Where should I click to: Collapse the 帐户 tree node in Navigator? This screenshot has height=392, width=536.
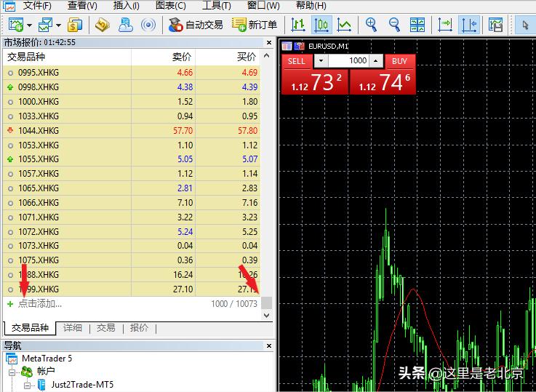pyautogui.click(x=12, y=372)
